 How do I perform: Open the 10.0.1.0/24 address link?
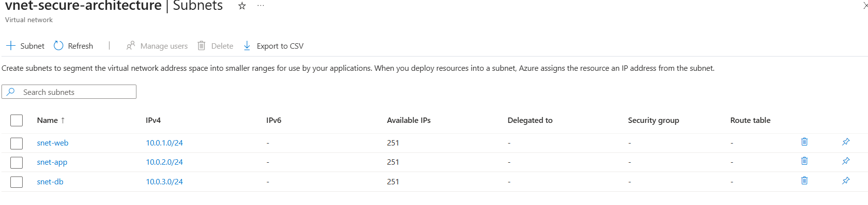tap(165, 143)
